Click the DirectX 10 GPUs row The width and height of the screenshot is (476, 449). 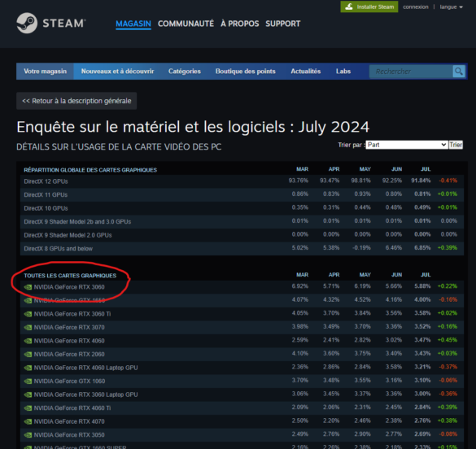click(x=242, y=208)
